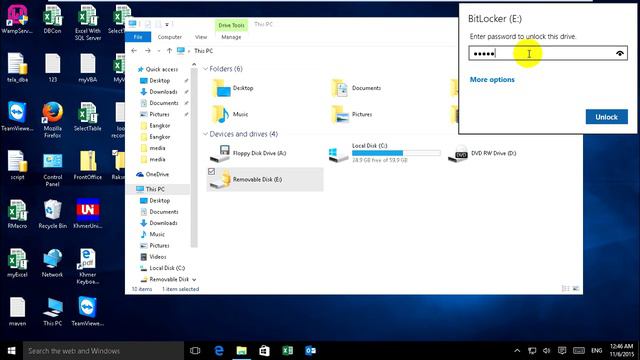Select the Floppy Disk Drive (A:) icon
Screen dimensions: 640x360
coord(220,154)
